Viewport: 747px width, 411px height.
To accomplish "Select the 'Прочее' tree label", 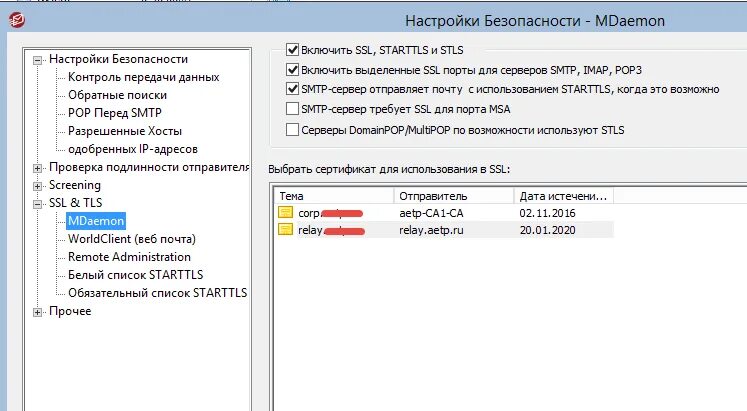I will (x=70, y=311).
